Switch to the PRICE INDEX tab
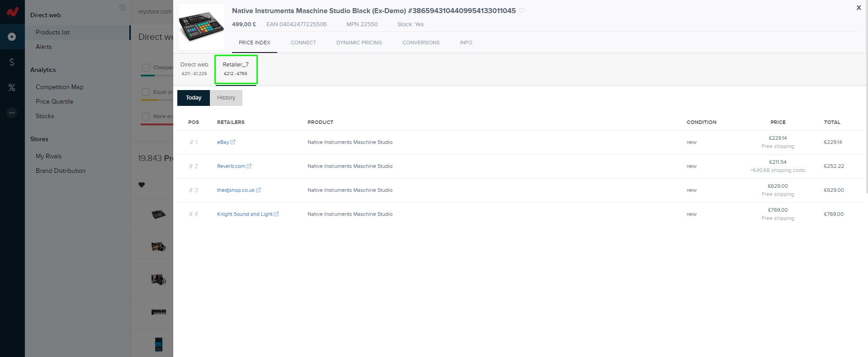 click(255, 43)
